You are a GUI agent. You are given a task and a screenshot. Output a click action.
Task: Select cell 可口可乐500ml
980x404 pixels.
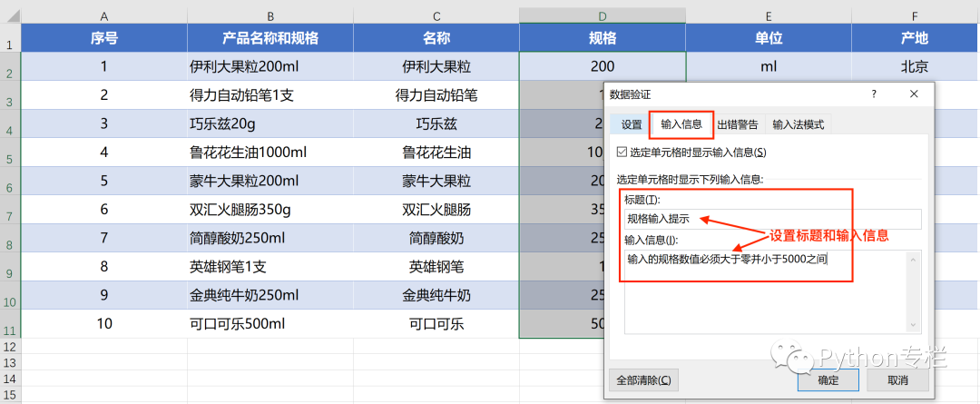270,324
